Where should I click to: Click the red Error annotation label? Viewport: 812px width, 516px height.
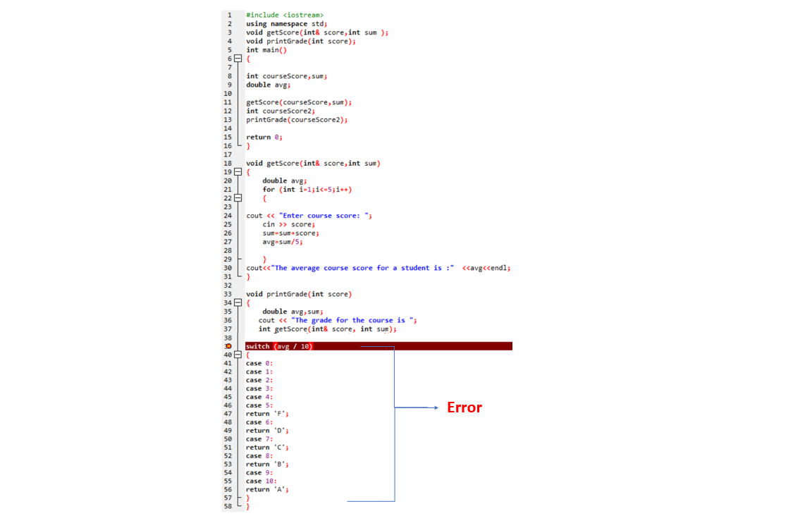464,407
